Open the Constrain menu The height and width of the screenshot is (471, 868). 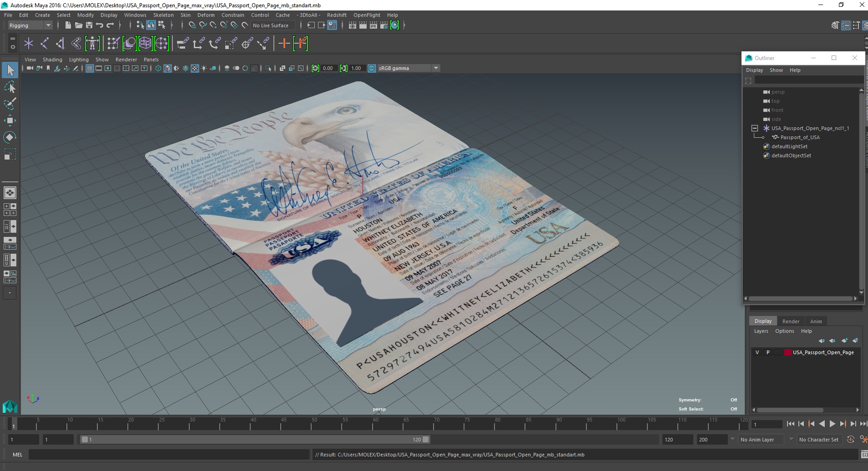tap(233, 15)
